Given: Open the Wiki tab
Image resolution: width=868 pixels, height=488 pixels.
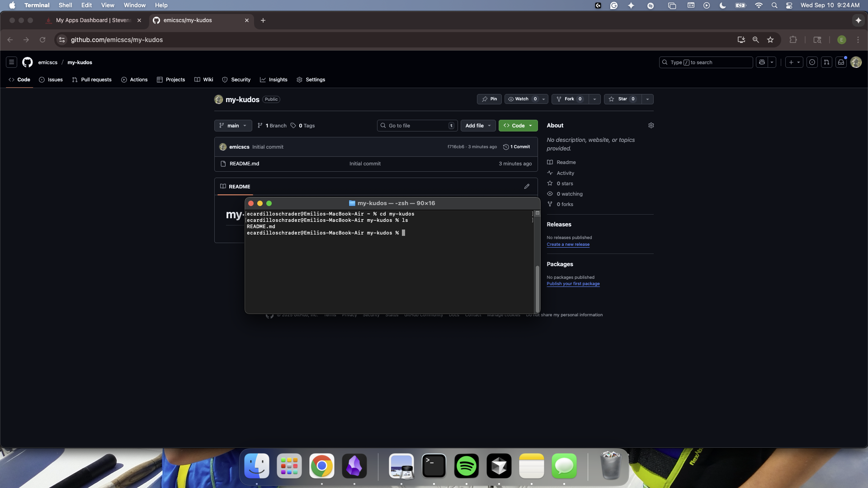Looking at the screenshot, I should click(204, 80).
